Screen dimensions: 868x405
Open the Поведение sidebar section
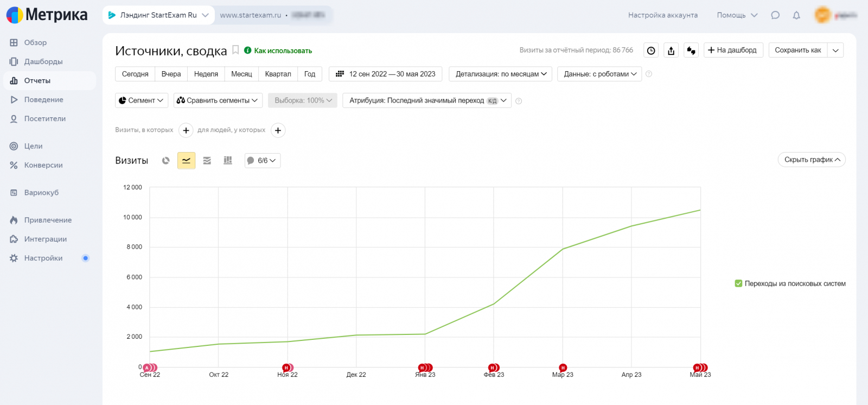[x=43, y=99]
